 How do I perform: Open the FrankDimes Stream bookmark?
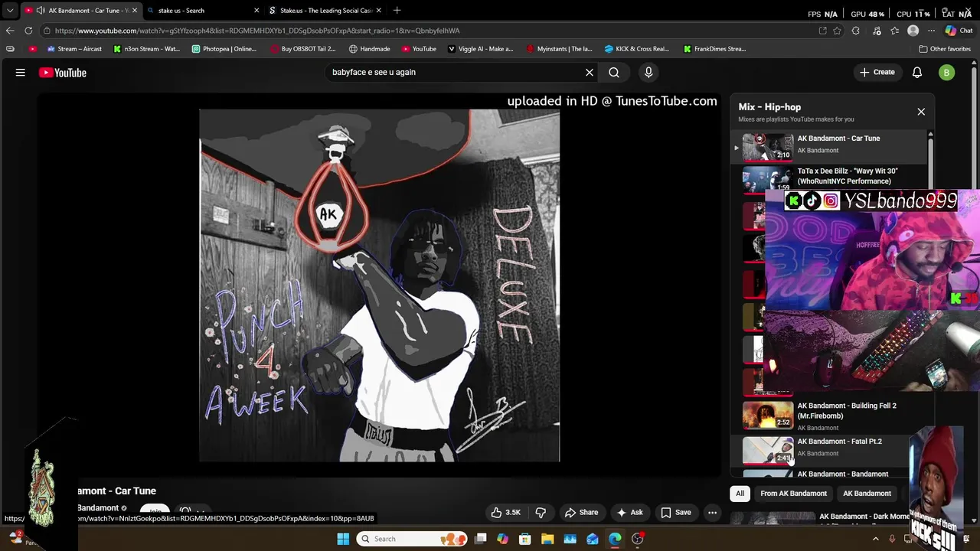(715, 49)
